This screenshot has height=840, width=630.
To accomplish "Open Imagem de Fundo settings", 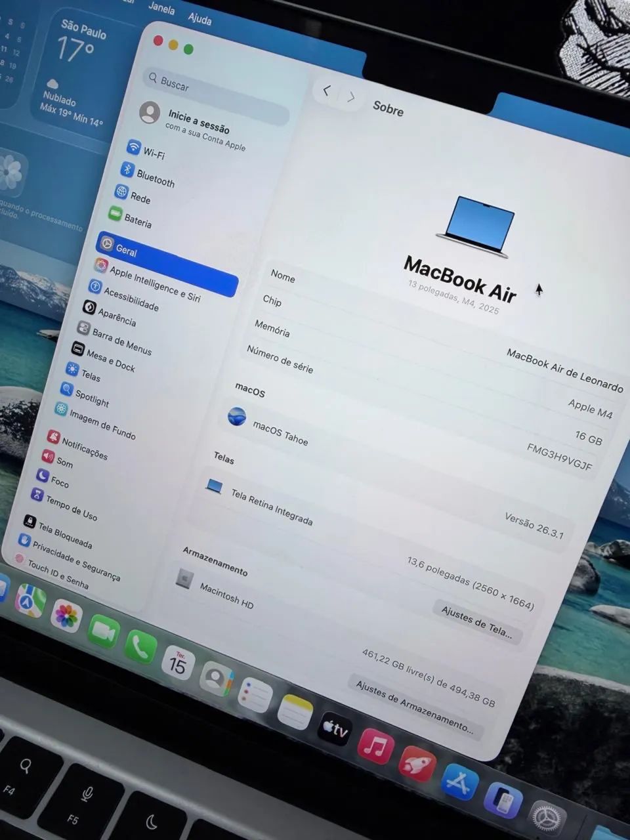I will (95, 421).
